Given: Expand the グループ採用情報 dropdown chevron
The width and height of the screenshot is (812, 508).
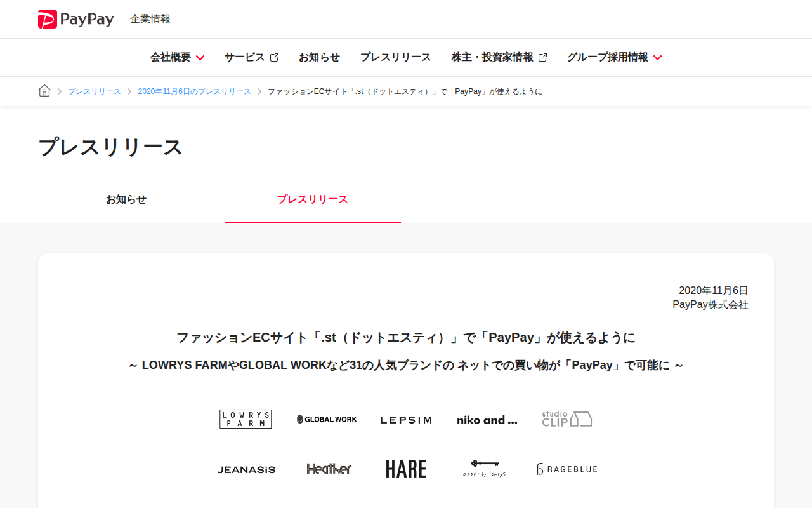Looking at the screenshot, I should pyautogui.click(x=657, y=58).
